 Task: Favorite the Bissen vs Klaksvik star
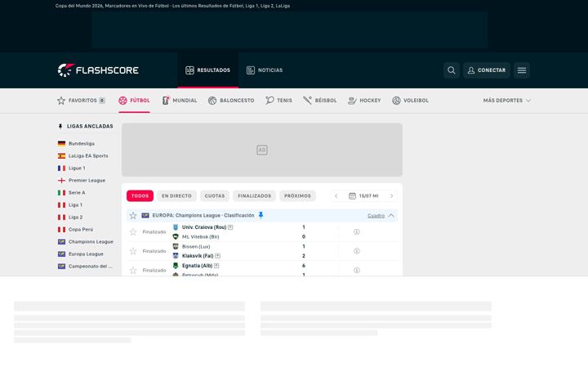[133, 251]
